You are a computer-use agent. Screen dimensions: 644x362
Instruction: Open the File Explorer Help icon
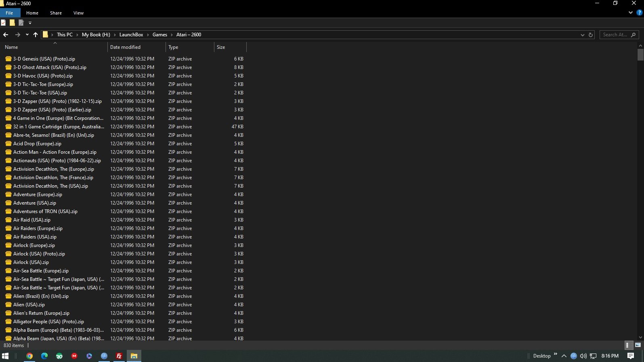click(x=639, y=13)
